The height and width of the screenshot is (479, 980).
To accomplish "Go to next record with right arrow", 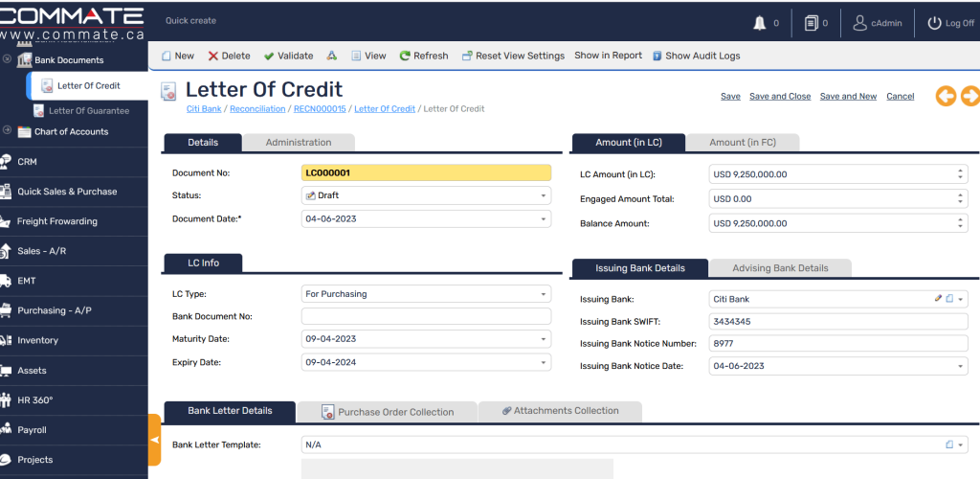I will click(x=970, y=96).
